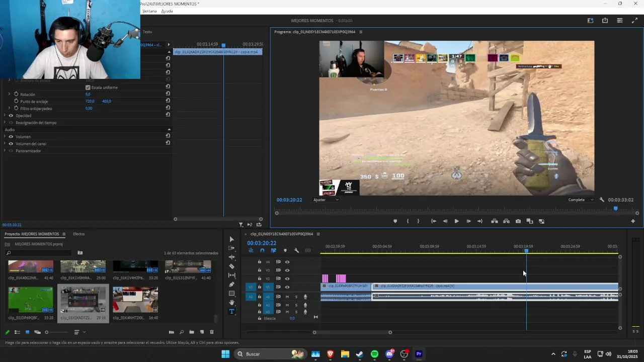
Task: Toggle timeline snap magnet icon
Action: 262,250
